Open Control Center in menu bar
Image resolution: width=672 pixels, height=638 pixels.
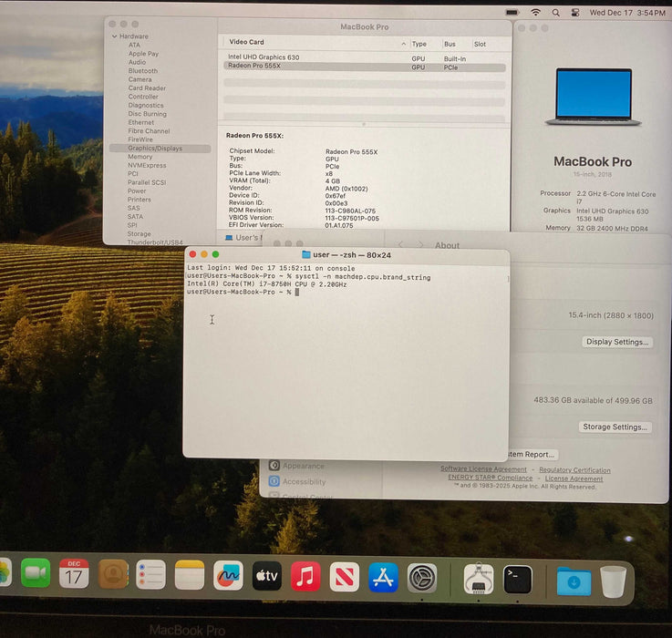[575, 13]
